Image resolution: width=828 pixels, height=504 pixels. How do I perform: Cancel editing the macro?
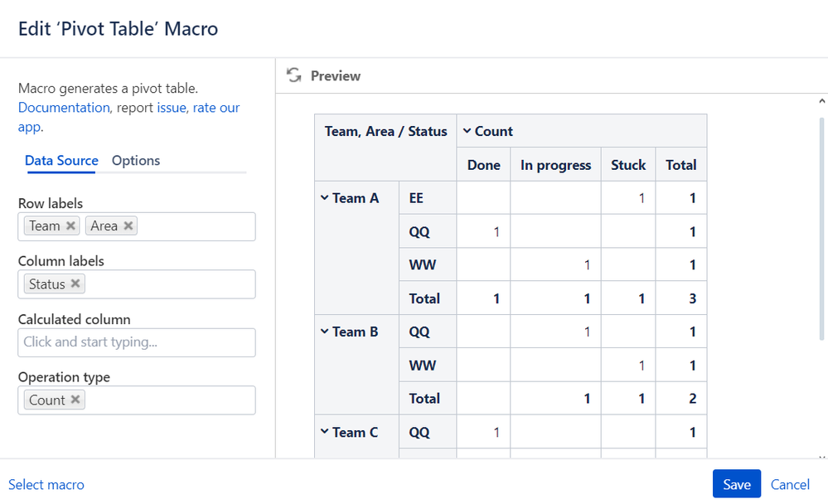coord(790,485)
